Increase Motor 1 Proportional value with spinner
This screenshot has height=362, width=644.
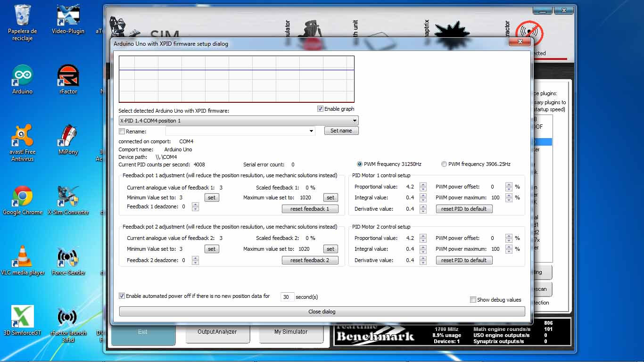(x=423, y=185)
